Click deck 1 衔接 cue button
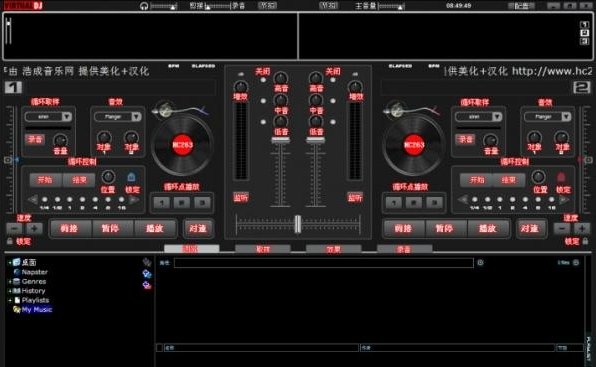This screenshot has height=367, width=596. coord(70,228)
